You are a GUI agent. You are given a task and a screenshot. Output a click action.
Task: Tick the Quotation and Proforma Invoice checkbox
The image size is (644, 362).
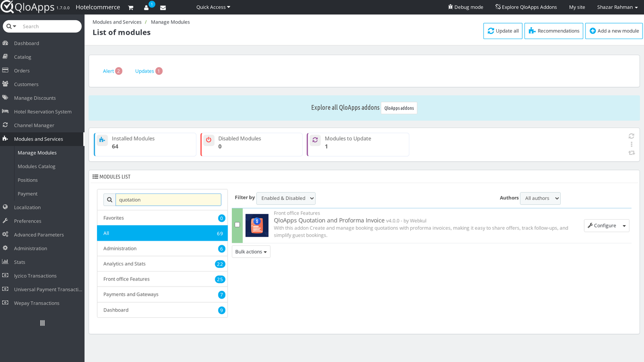click(237, 225)
